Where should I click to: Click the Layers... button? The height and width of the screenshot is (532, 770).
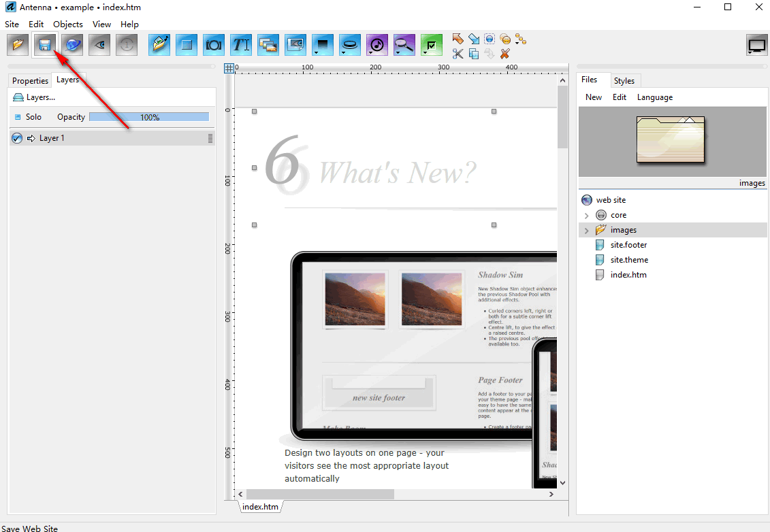[x=34, y=97]
